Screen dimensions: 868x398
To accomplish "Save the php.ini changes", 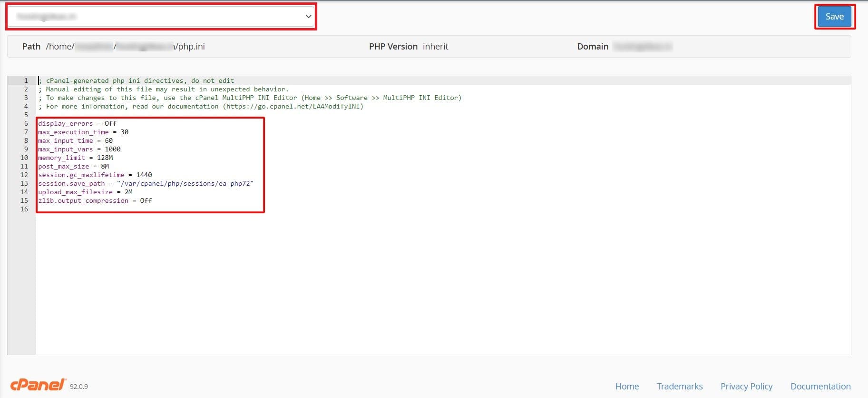I will pyautogui.click(x=834, y=17).
